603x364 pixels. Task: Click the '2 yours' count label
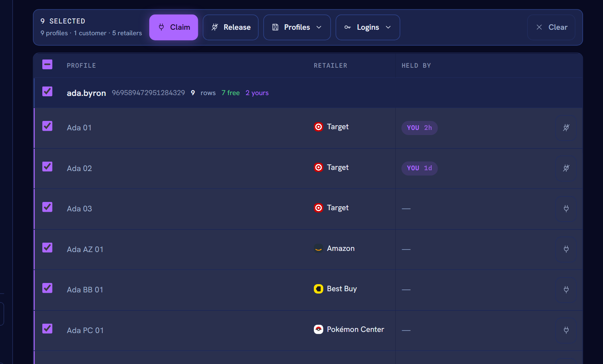coord(257,93)
